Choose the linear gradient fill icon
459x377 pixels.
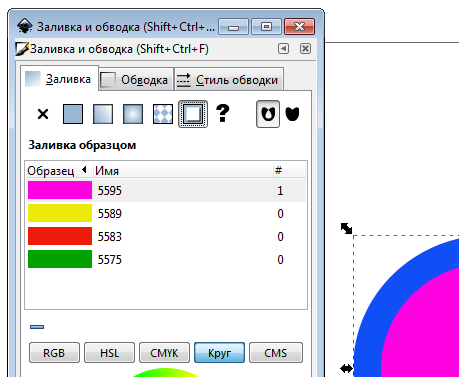[x=103, y=114]
